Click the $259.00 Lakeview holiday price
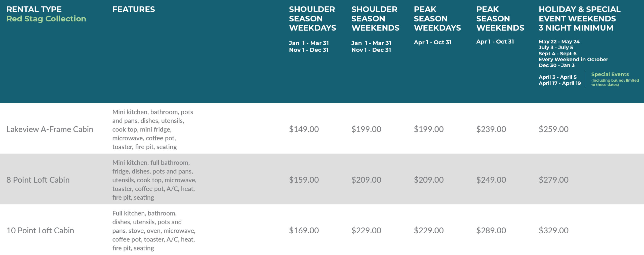Viewport: 644px width, 255px height. click(x=553, y=129)
